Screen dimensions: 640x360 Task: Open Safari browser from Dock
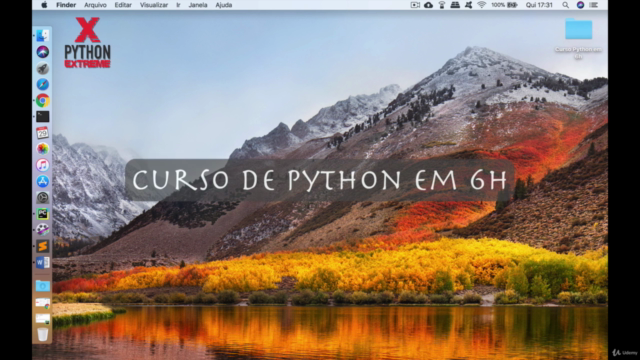coord(42,84)
